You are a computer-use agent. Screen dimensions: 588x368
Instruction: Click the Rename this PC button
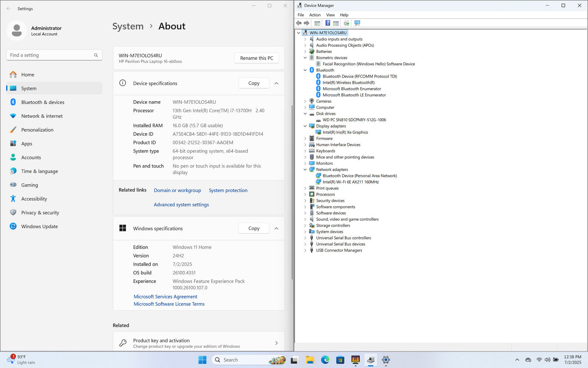pyautogui.click(x=257, y=58)
